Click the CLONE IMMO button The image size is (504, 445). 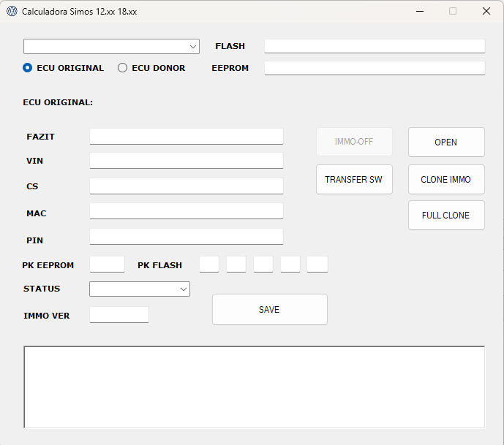point(445,180)
